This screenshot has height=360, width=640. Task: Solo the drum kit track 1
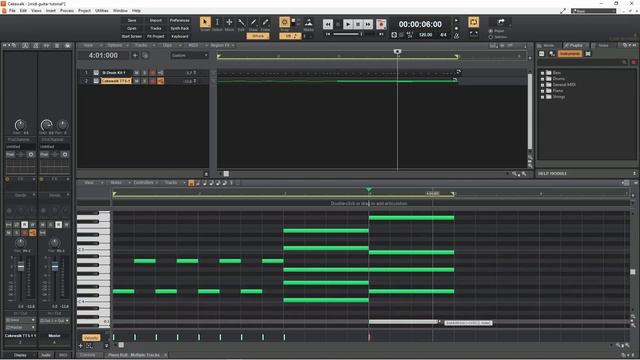coord(144,73)
